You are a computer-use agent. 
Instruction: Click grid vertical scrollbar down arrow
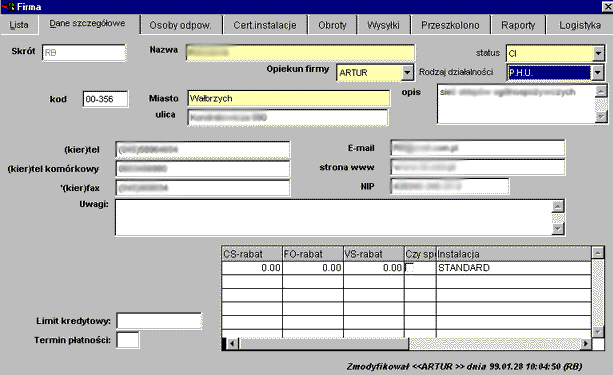coord(597,332)
